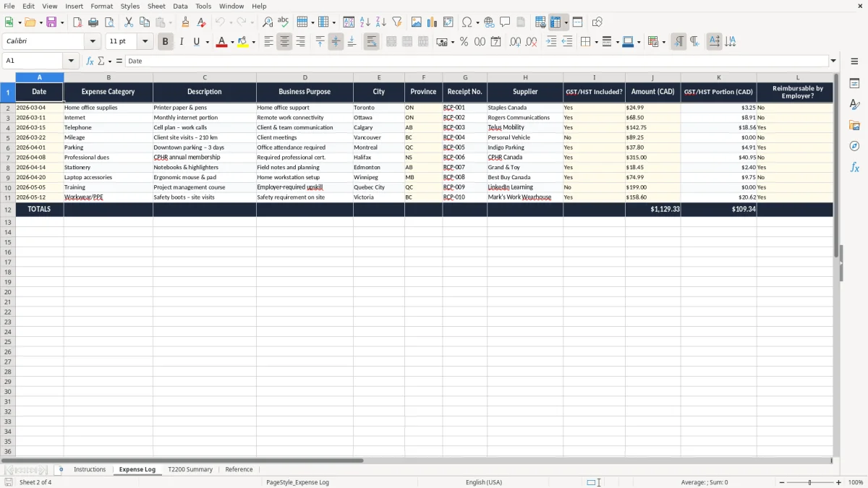The width and height of the screenshot is (868, 488).
Task: Expand the formula bar arrow
Action: point(833,61)
